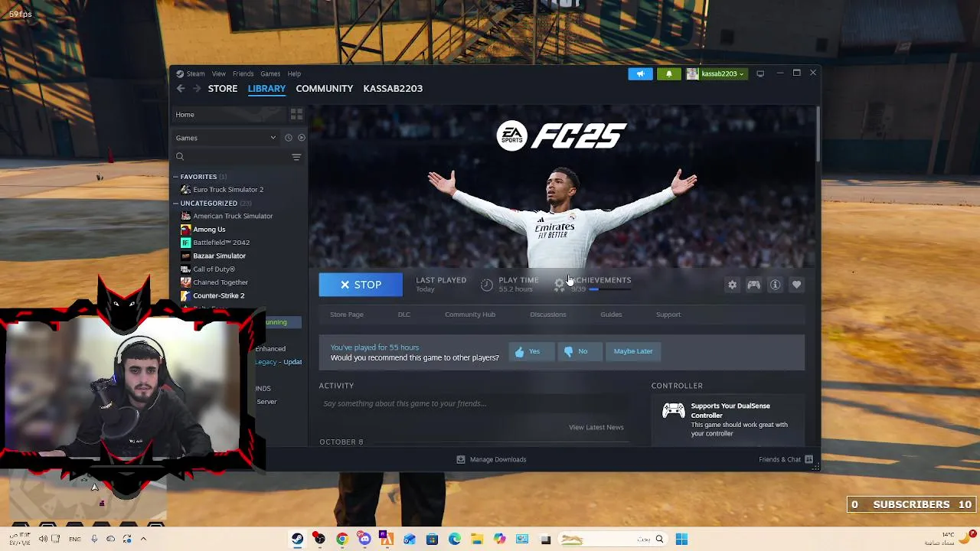Open the Games library filter dropdown
980x551 pixels.
coord(226,138)
